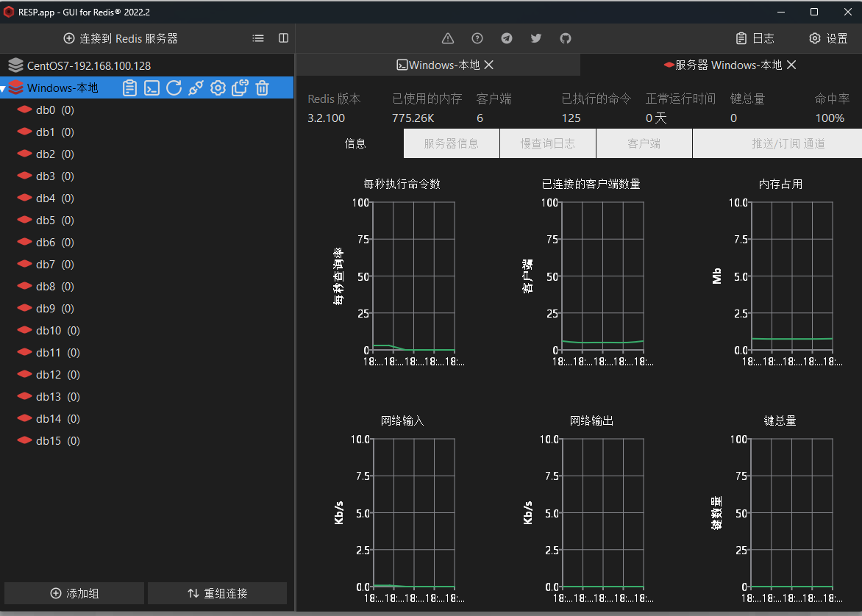862x616 pixels.
Task: Select the 信息 tab
Action: 355,143
